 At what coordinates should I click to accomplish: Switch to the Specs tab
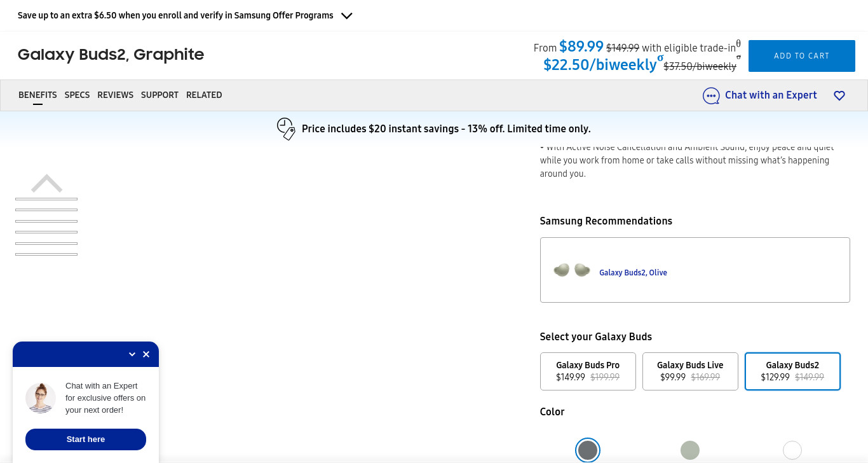coord(77,95)
